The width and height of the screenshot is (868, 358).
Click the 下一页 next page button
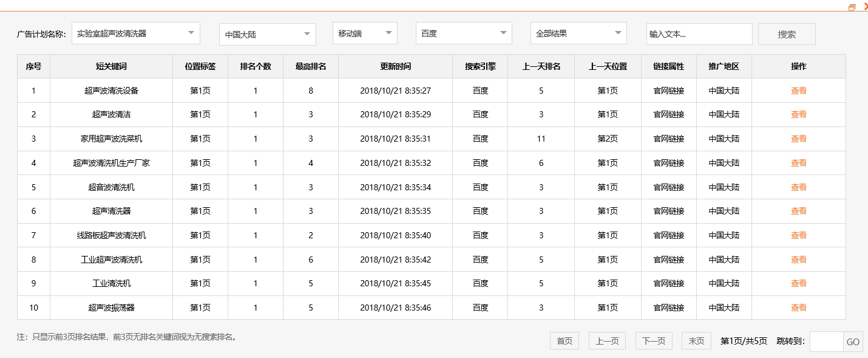pyautogui.click(x=654, y=341)
